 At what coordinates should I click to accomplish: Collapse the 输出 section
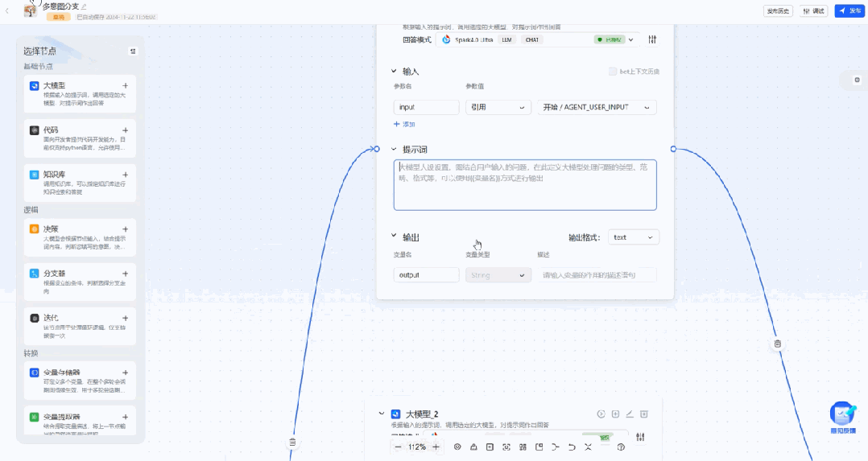394,236
